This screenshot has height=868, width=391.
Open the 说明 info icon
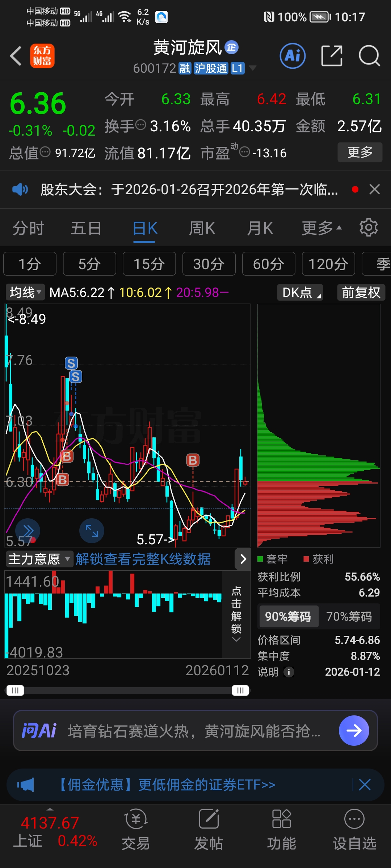(289, 672)
